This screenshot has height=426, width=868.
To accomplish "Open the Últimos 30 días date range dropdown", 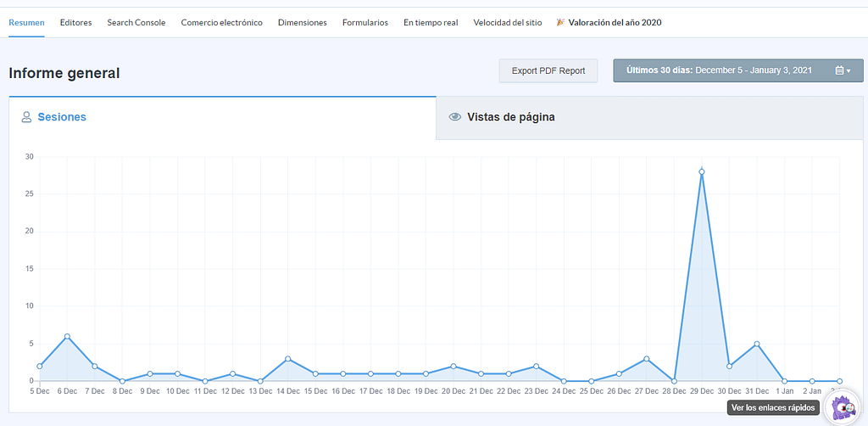I will (x=738, y=70).
